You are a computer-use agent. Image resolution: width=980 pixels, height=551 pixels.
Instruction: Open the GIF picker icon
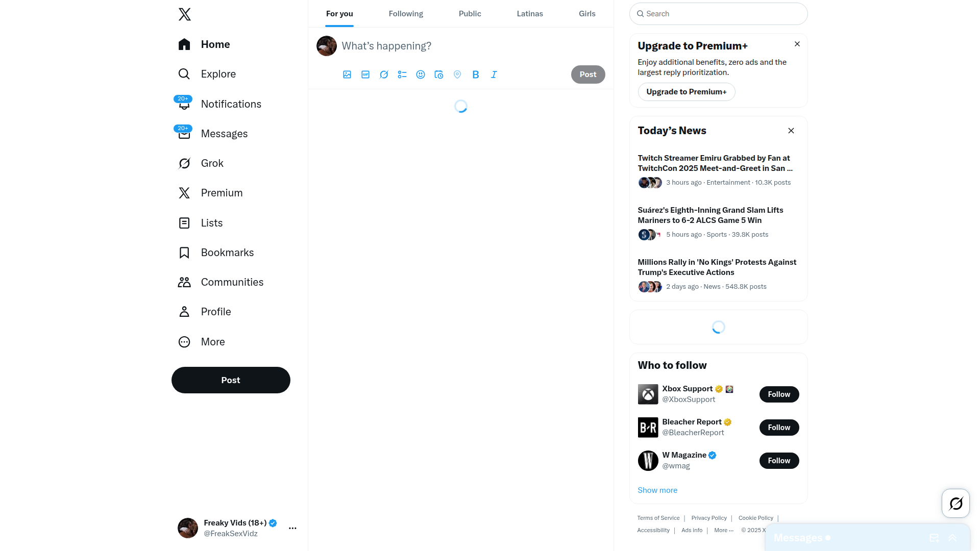[365, 74]
